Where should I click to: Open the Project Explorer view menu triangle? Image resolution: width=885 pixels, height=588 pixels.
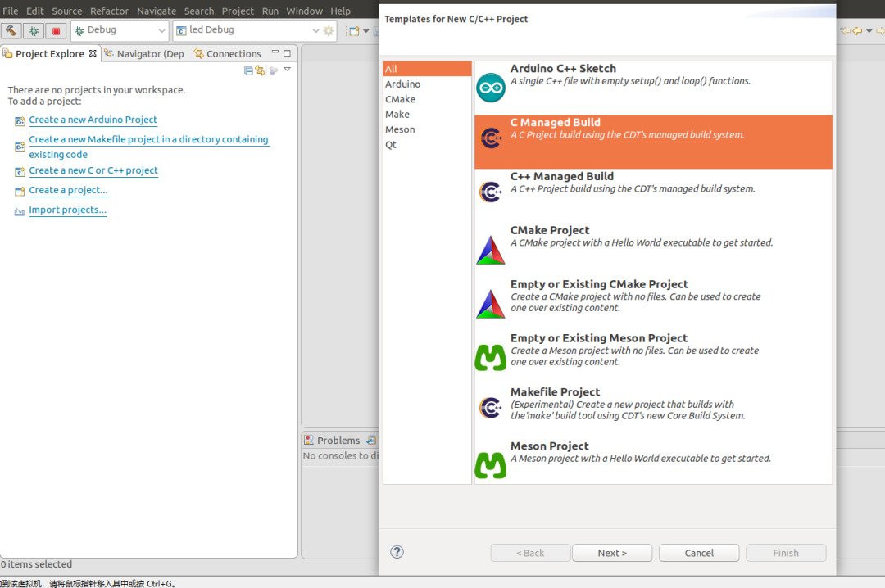[287, 69]
